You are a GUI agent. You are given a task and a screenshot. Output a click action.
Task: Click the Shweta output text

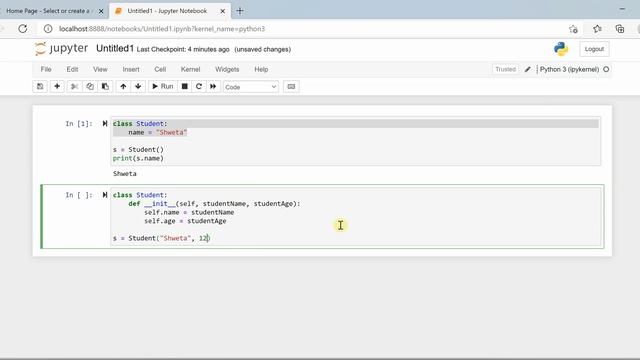point(124,173)
